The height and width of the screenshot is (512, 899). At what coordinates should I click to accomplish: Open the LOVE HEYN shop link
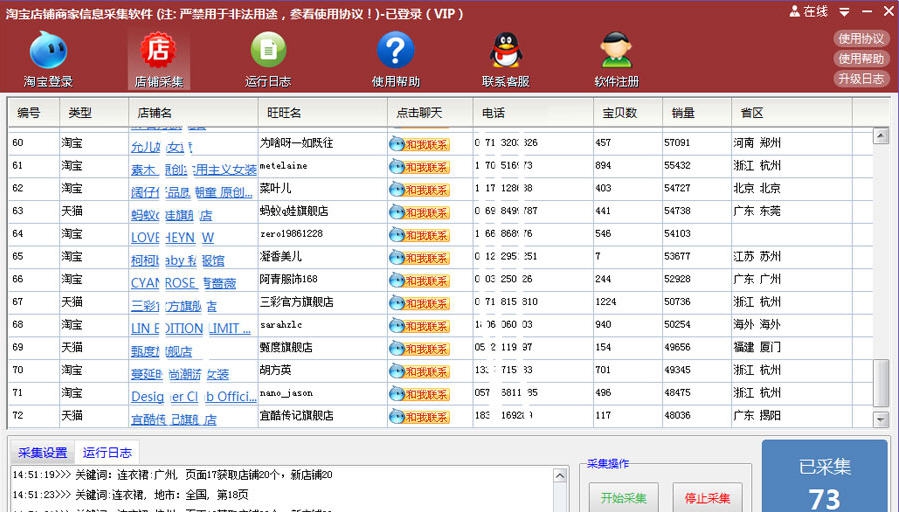(x=173, y=237)
